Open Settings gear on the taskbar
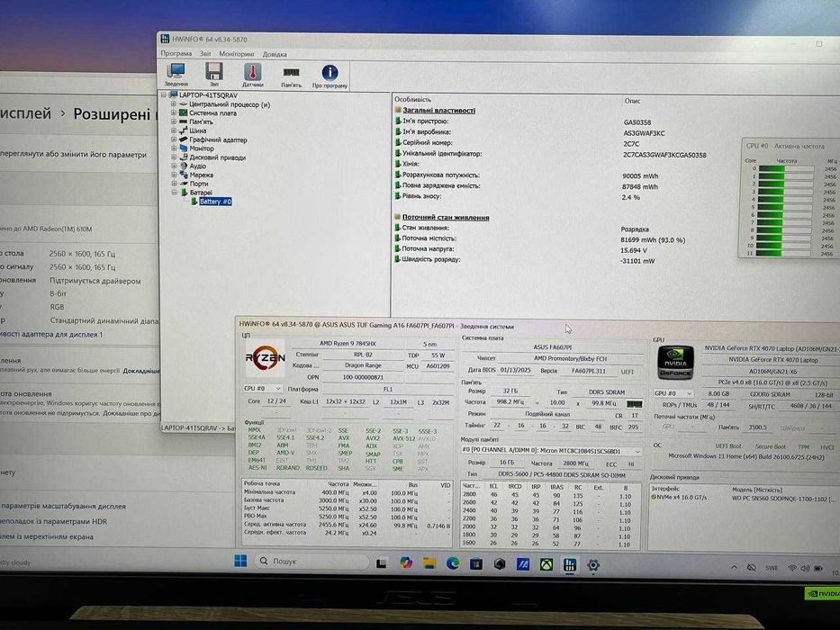This screenshot has width=840, height=630. pos(593,564)
